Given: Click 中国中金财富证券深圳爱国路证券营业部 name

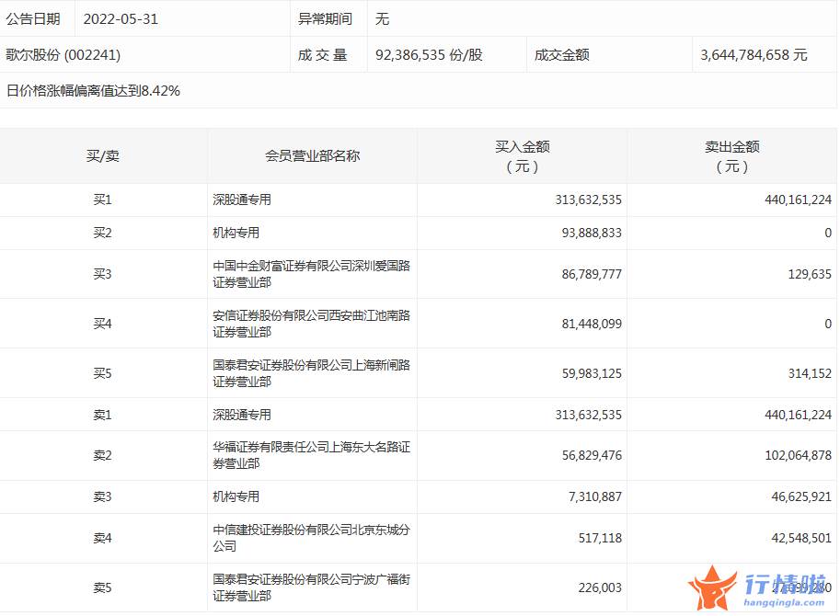Looking at the screenshot, I should (311, 274).
